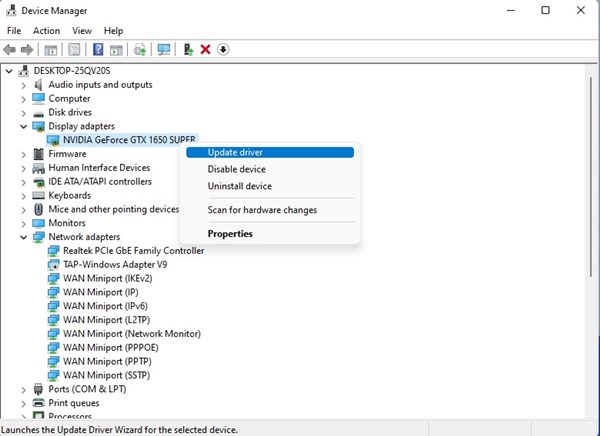
Task: Expand the Firmware chevron
Action: pos(24,154)
